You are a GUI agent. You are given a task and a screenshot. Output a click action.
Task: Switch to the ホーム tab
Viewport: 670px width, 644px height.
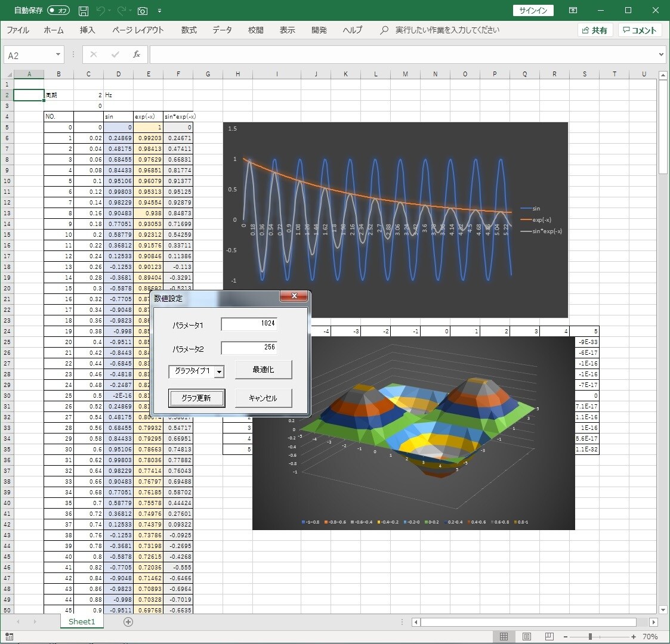tap(54, 30)
